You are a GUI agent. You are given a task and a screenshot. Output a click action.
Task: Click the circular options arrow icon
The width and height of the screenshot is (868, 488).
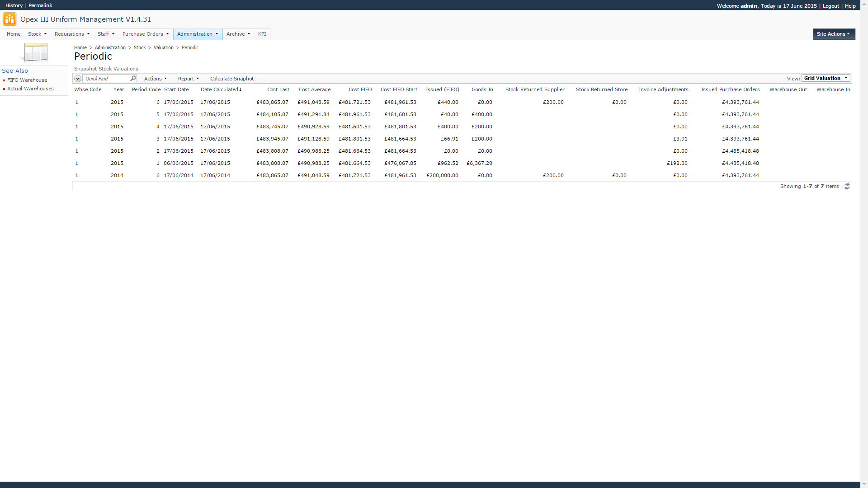click(x=78, y=79)
